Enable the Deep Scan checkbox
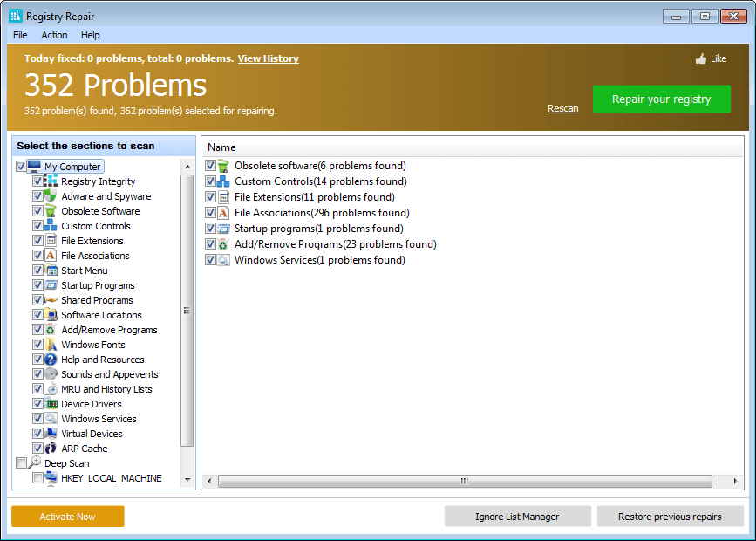 tap(21, 463)
